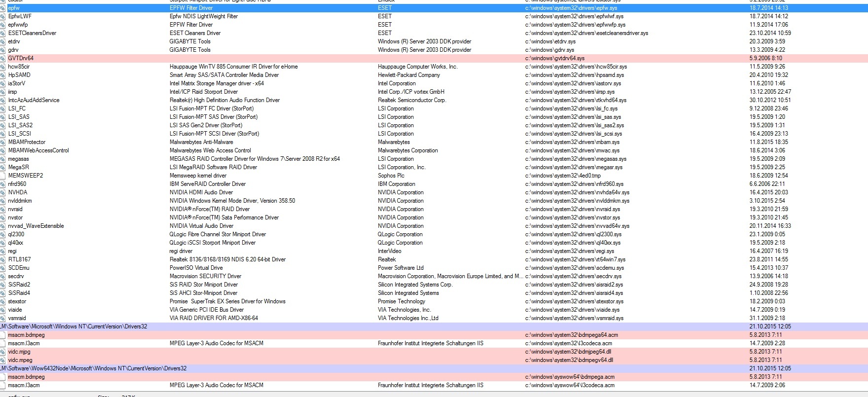Click the Macrovision Corporation publisher cell
The height and width of the screenshot is (397, 868).
click(x=451, y=276)
